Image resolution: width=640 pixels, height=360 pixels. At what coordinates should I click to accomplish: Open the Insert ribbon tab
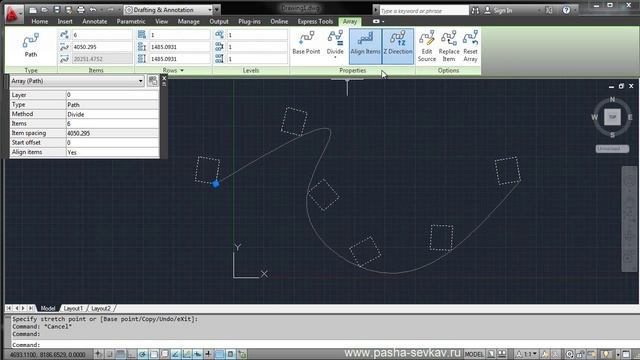[x=65, y=21]
